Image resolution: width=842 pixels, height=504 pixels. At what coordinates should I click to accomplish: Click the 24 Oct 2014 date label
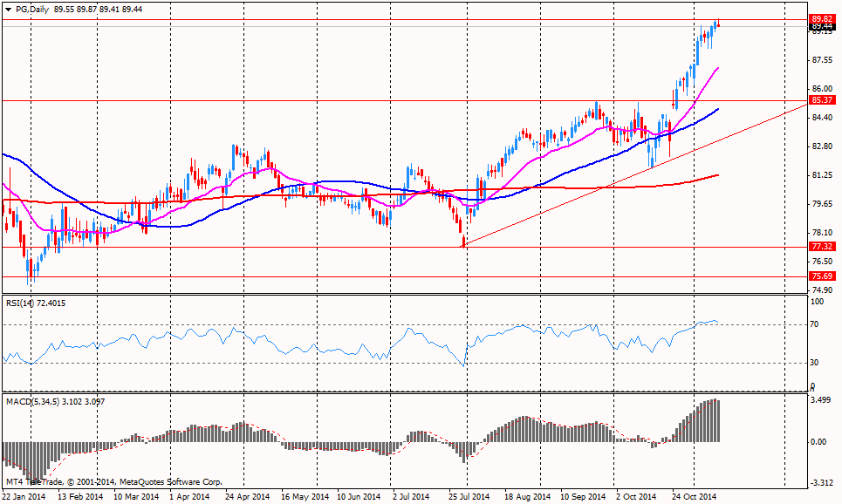[695, 497]
